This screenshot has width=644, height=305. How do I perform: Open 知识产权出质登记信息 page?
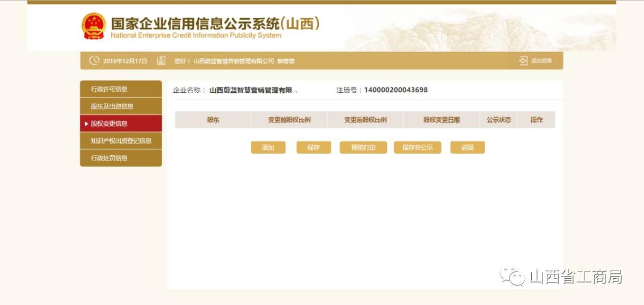pyautogui.click(x=121, y=141)
